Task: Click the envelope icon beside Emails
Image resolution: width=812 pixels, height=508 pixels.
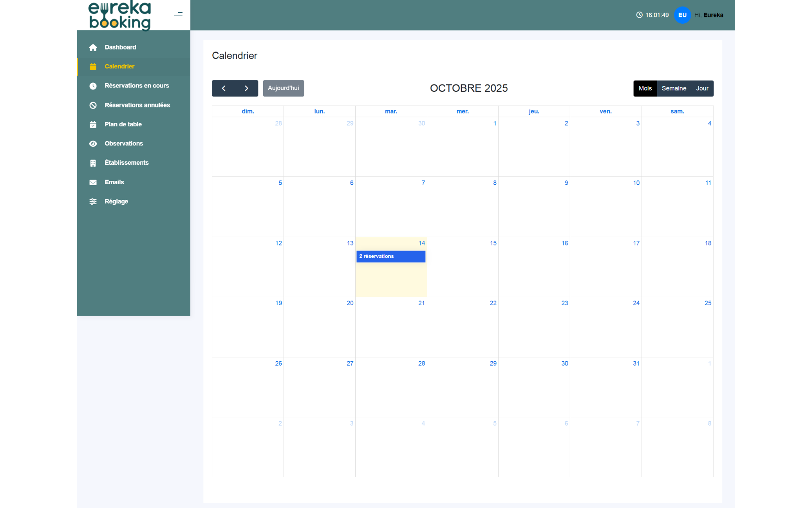Action: pos(93,182)
